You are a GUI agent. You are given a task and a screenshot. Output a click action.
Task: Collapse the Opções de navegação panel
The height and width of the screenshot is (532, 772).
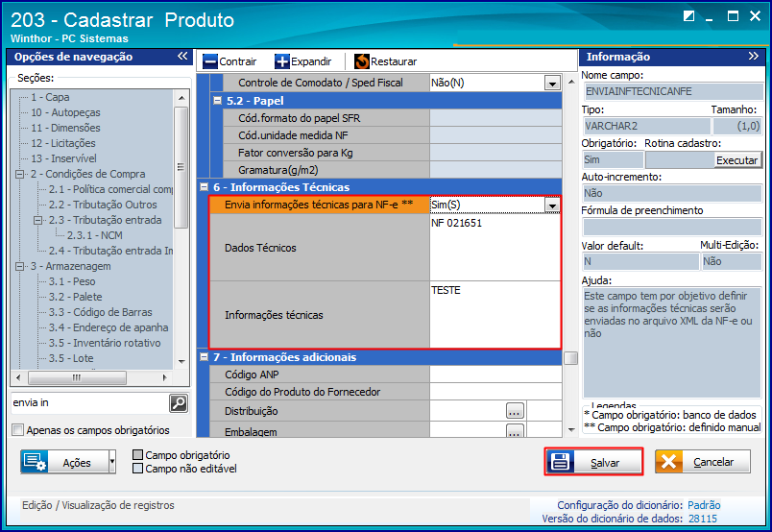point(182,56)
